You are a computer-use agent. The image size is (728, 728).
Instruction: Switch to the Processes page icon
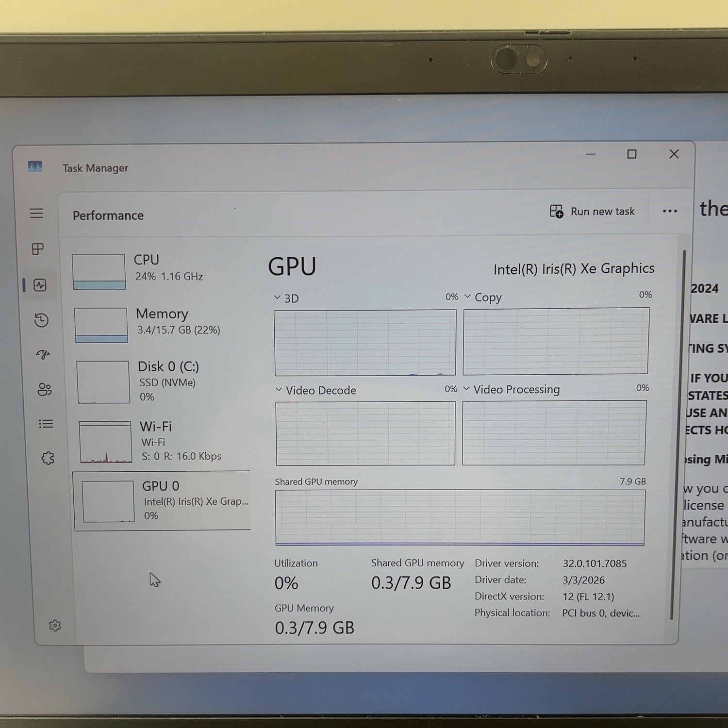pos(38,249)
